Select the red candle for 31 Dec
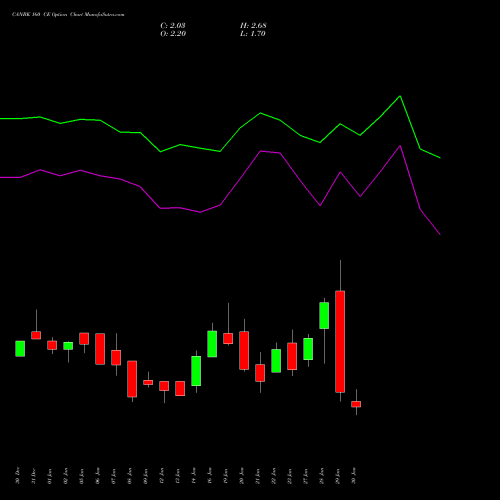The height and width of the screenshot is (500, 500). 36,335
